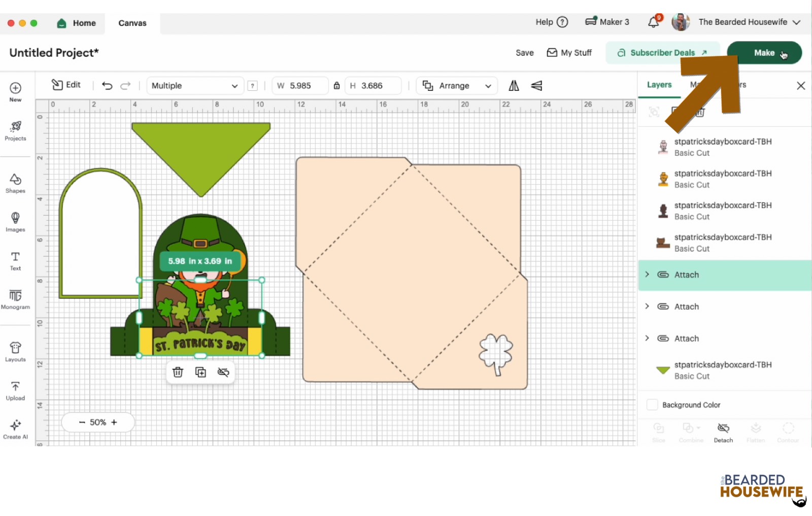Image resolution: width=812 pixels, height=516 pixels.
Task: Open Create AI tool
Action: tap(15, 429)
